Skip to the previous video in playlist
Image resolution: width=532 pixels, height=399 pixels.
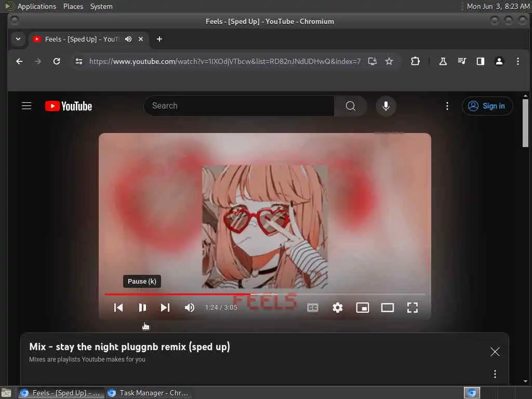coord(118,308)
